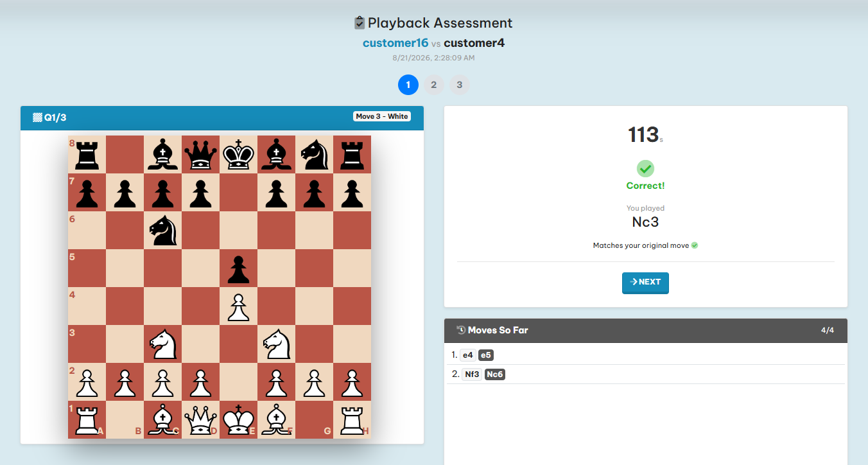Screen dimensions: 868x465
Task: Select the black king on e8
Action: click(238, 154)
